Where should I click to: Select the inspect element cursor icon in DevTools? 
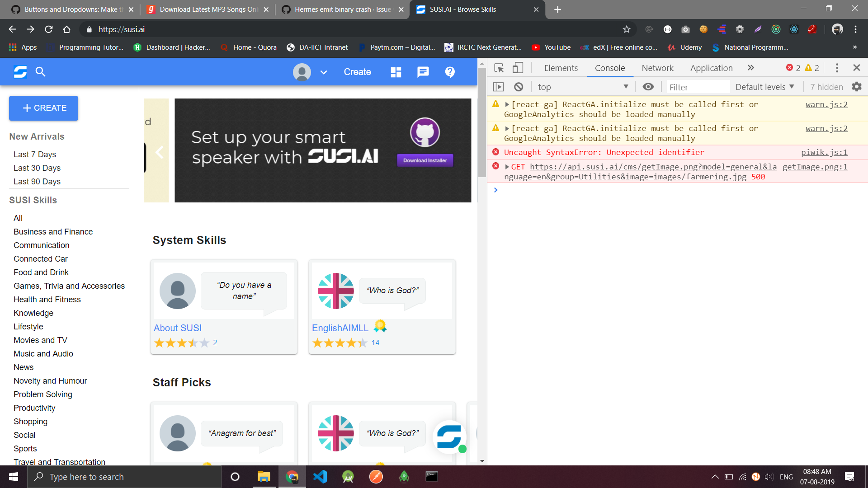pos(499,68)
